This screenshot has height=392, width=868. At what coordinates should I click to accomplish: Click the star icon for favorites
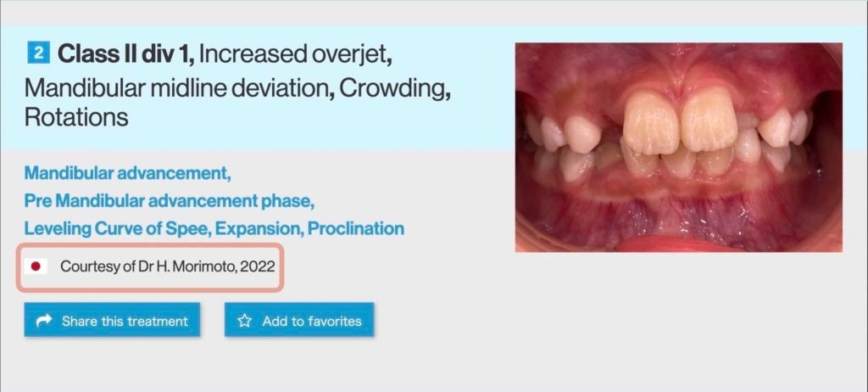tap(244, 321)
